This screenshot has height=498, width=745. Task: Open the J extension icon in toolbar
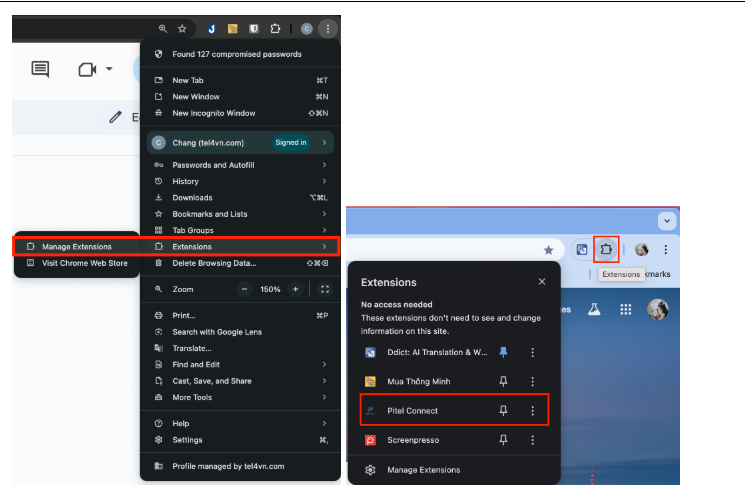(x=211, y=29)
